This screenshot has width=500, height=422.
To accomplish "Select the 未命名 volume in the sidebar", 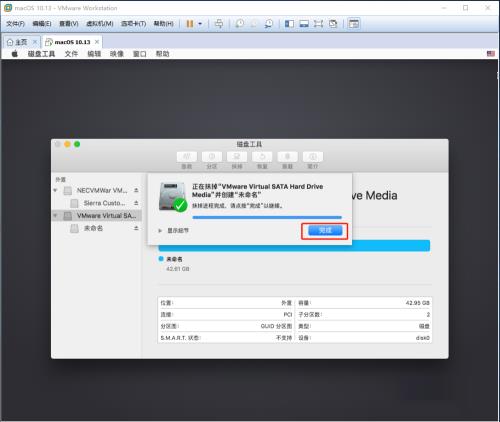I will (97, 228).
